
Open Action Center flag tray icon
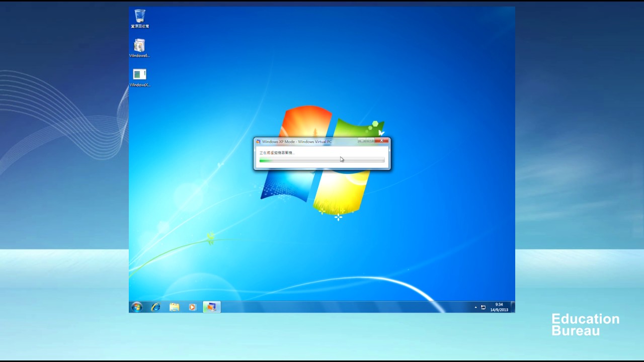tap(483, 307)
